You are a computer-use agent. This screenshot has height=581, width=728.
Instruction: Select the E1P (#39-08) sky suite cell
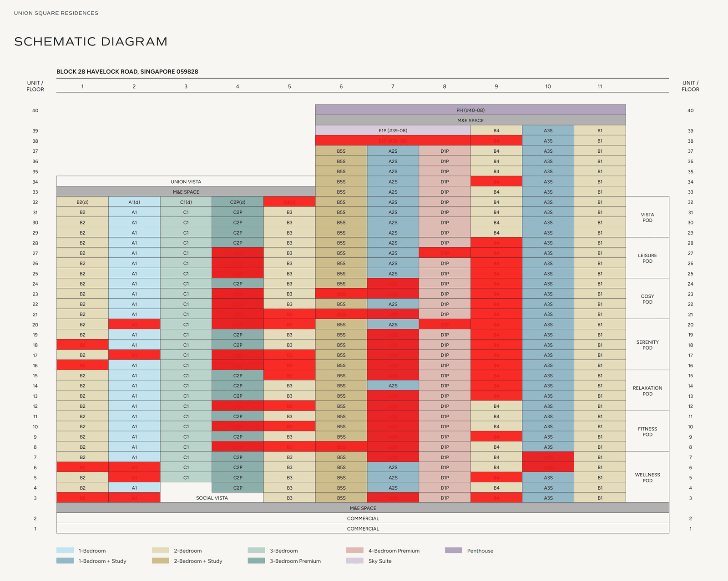(393, 130)
